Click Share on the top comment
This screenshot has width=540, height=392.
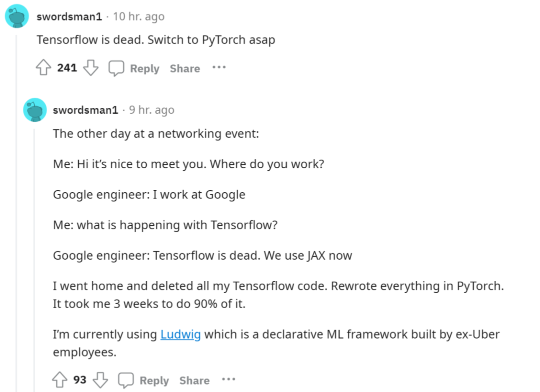pos(184,68)
